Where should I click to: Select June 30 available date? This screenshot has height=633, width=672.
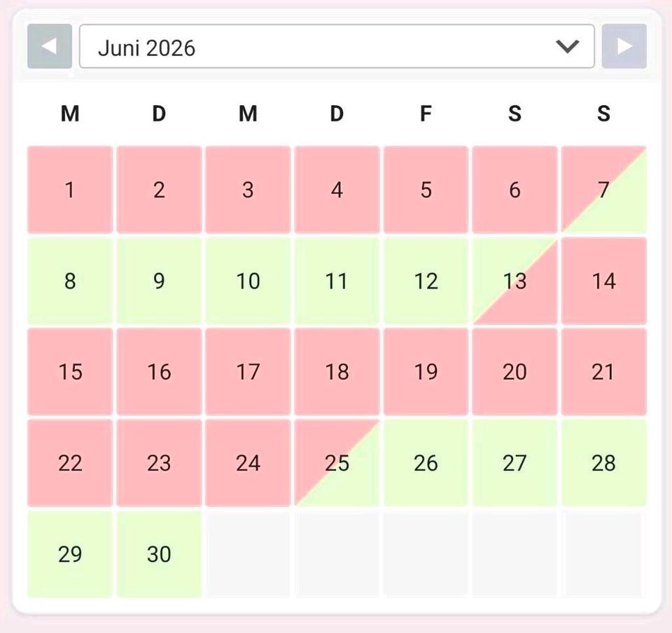pyautogui.click(x=159, y=554)
